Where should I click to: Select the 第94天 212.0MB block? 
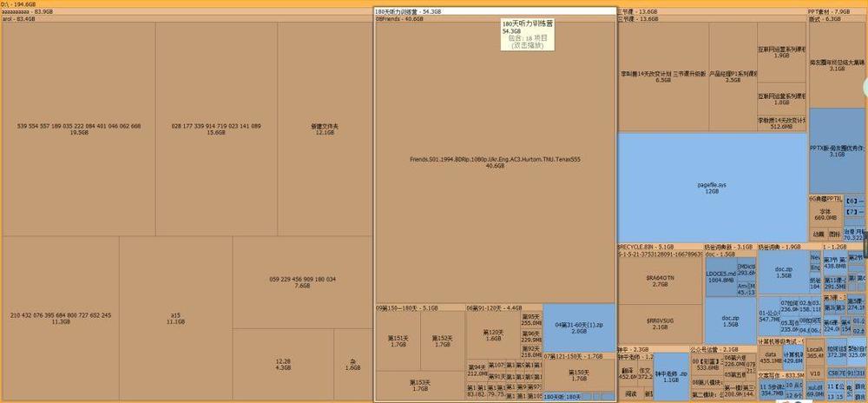click(477, 370)
